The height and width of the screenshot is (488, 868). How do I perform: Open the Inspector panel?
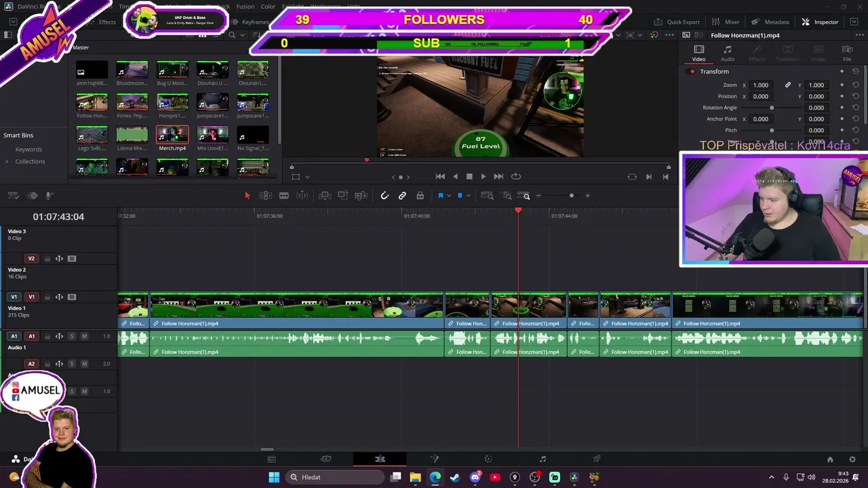point(820,22)
